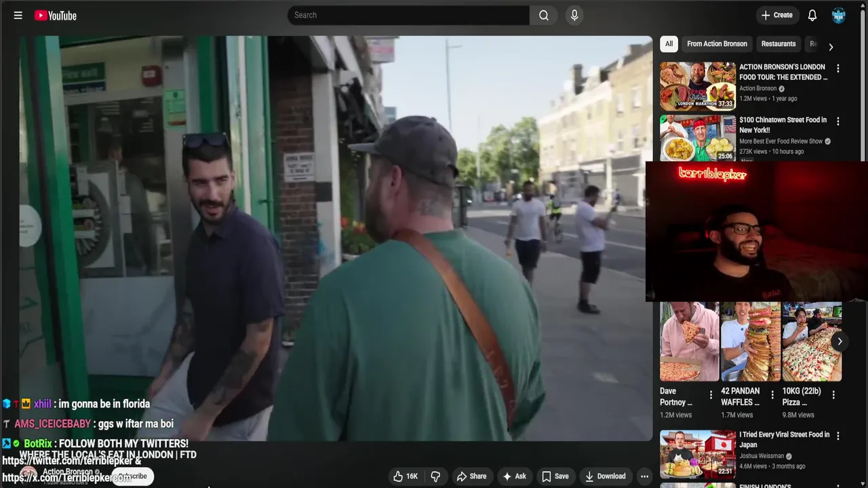Click the search magnifier button
The height and width of the screenshot is (488, 868).
tap(544, 15)
